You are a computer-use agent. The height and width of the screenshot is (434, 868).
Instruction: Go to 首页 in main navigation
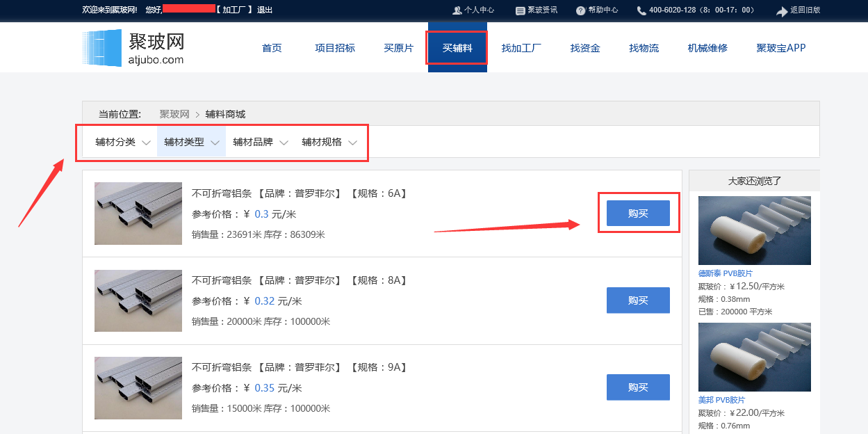[x=272, y=48]
